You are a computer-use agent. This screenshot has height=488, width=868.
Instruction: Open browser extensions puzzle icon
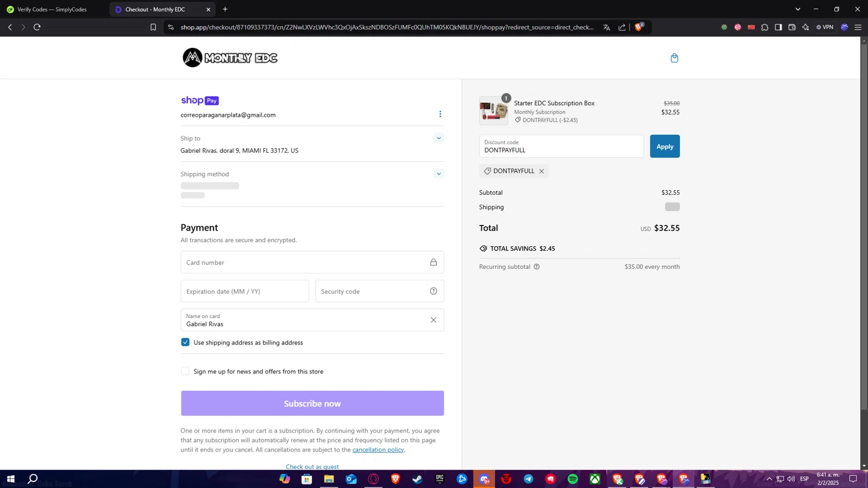pyautogui.click(x=765, y=27)
